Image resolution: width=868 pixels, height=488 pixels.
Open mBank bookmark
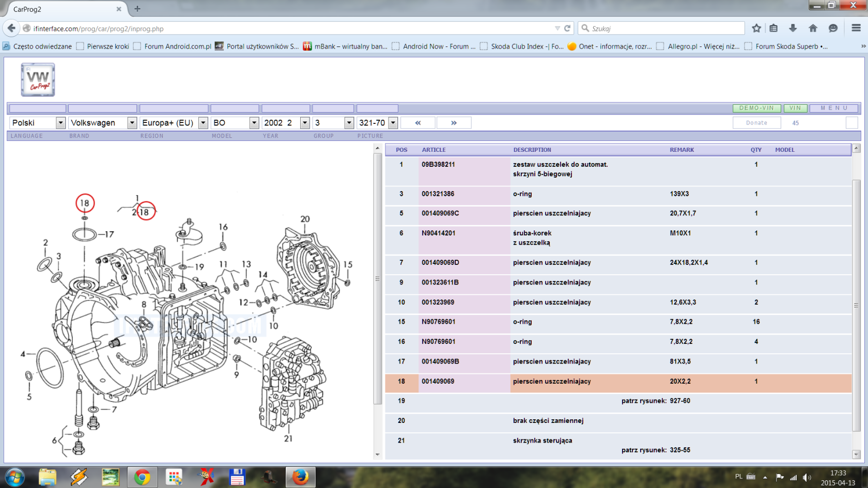(x=345, y=46)
